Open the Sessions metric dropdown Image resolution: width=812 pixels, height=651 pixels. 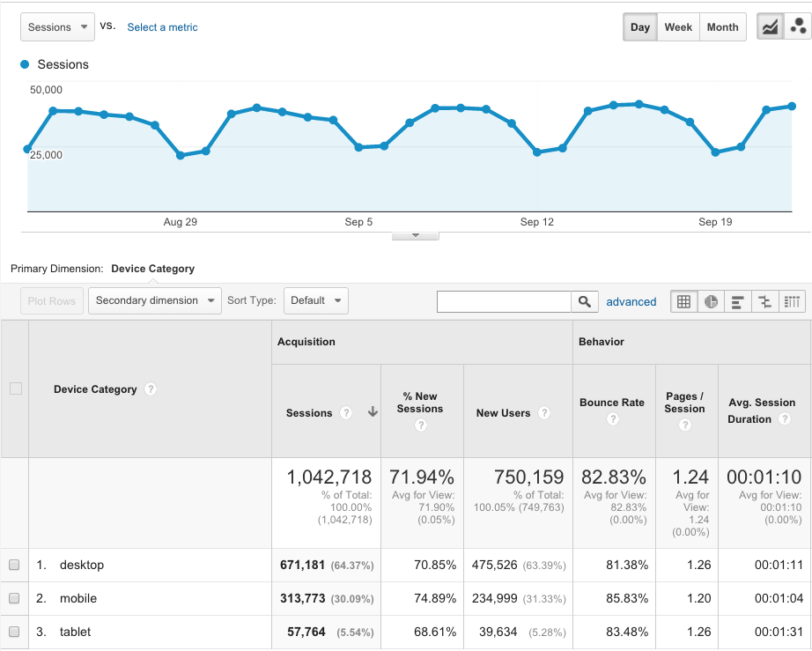pos(57,26)
